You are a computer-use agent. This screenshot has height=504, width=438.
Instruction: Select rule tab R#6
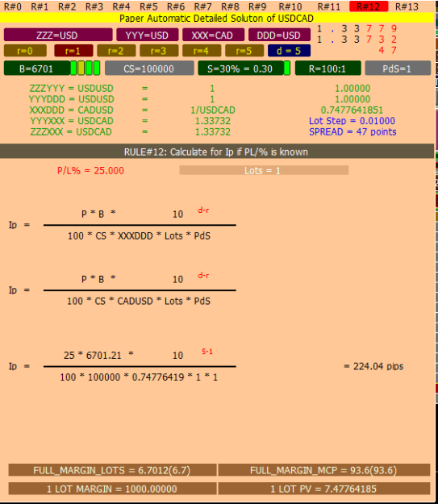[176, 6]
